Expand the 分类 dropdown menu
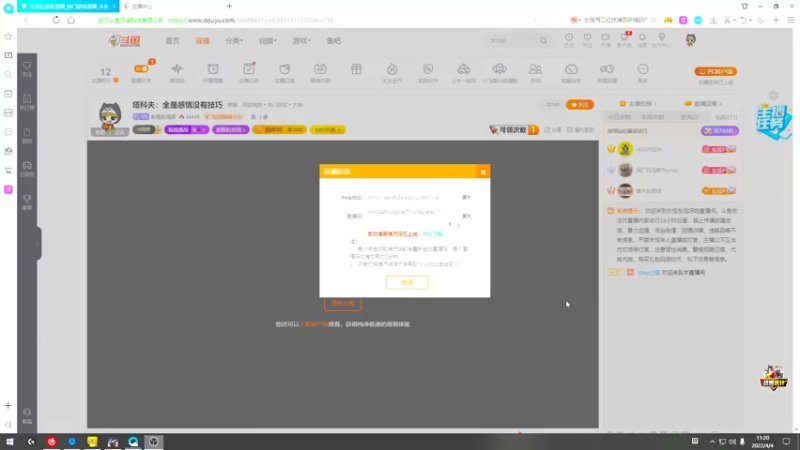 pyautogui.click(x=234, y=41)
